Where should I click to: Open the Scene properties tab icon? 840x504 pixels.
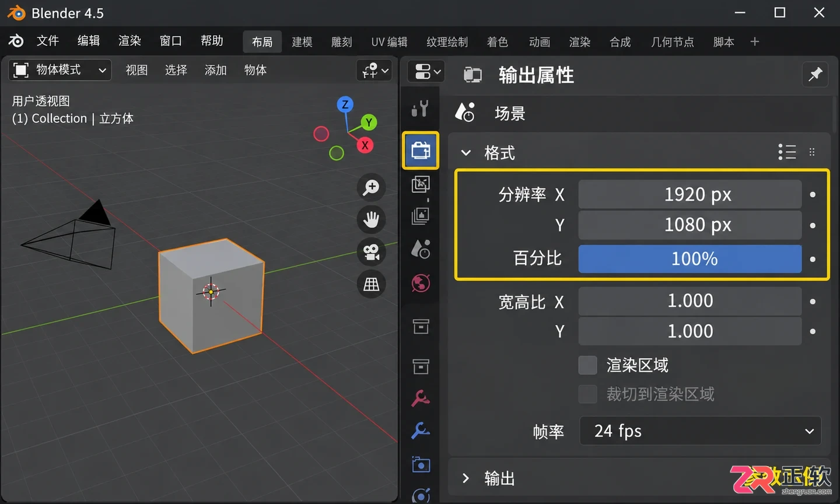pyautogui.click(x=421, y=249)
